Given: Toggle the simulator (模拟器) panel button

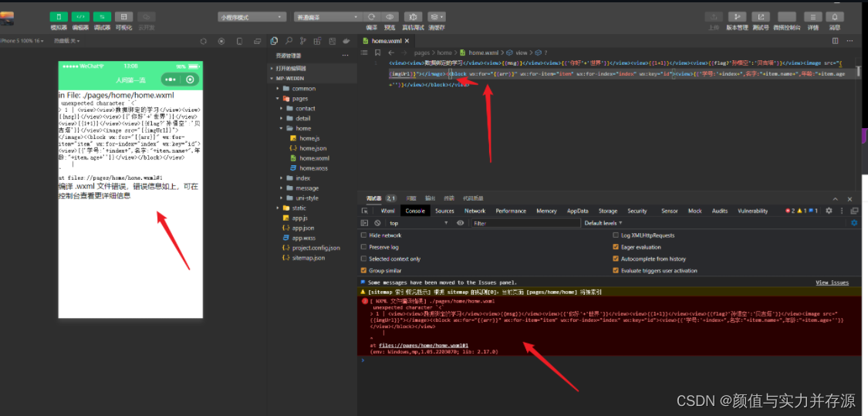Looking at the screenshot, I should (59, 17).
